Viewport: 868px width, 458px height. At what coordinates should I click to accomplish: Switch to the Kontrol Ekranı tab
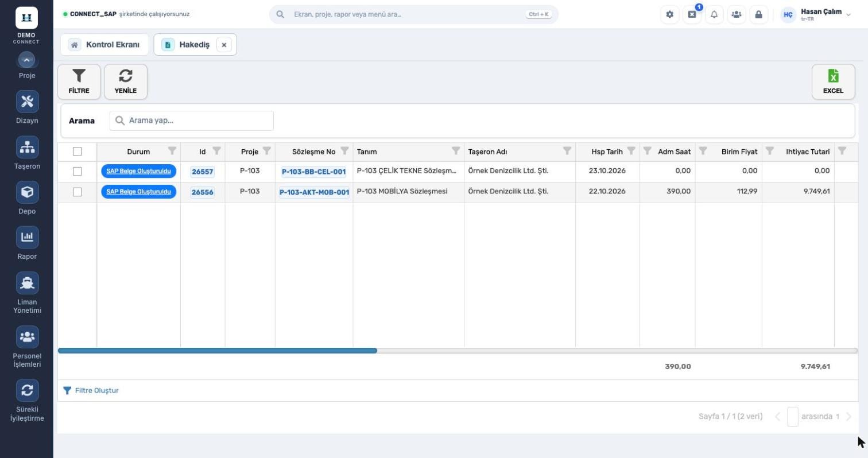(x=104, y=45)
